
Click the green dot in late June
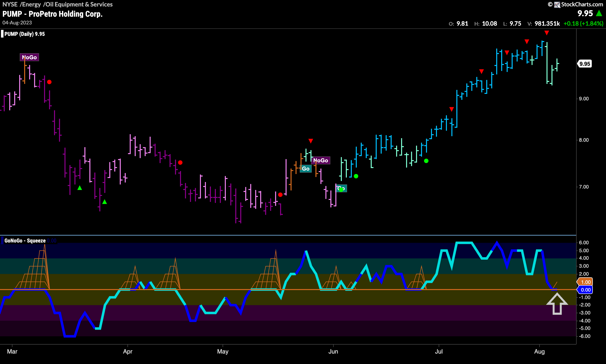pos(426,161)
